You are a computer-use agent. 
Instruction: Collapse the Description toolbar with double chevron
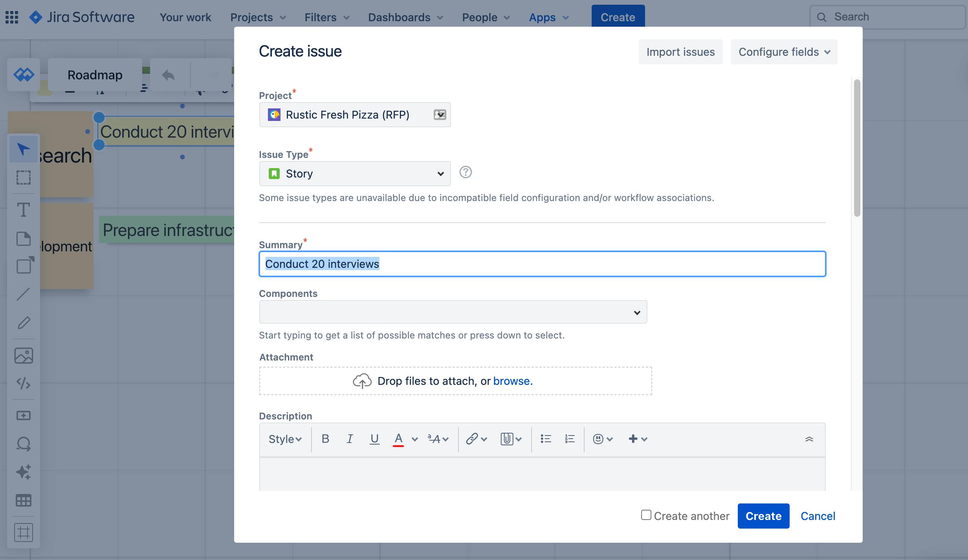[809, 439]
